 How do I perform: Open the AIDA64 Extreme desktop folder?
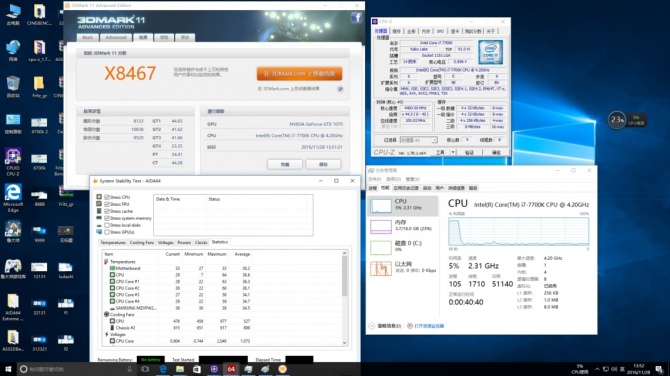pos(13,307)
